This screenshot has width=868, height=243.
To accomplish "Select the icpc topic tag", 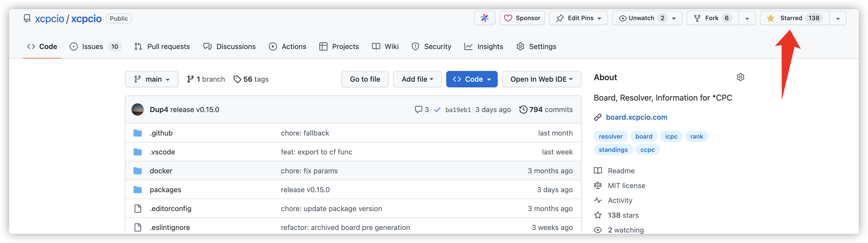I will point(671,137).
